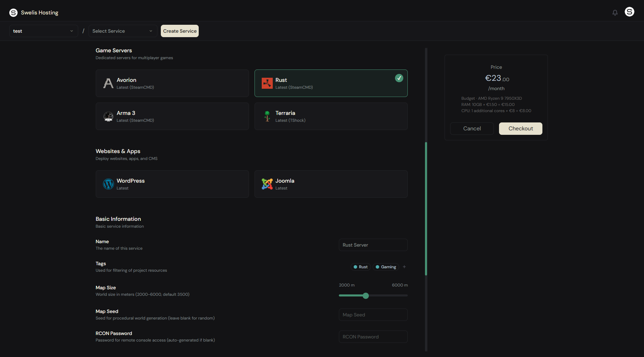Click the Terraria game icon
The image size is (644, 357).
pyautogui.click(x=267, y=116)
